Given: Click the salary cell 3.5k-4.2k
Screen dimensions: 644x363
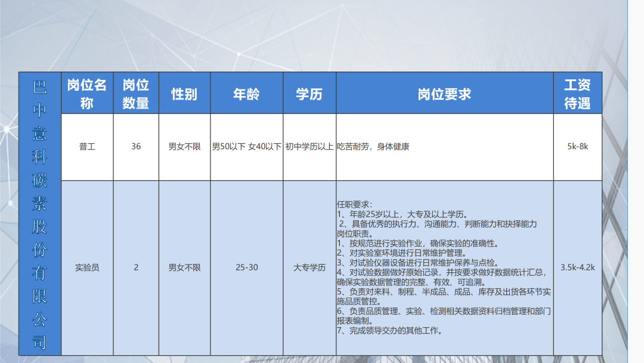Looking at the screenshot, I should [x=577, y=267].
